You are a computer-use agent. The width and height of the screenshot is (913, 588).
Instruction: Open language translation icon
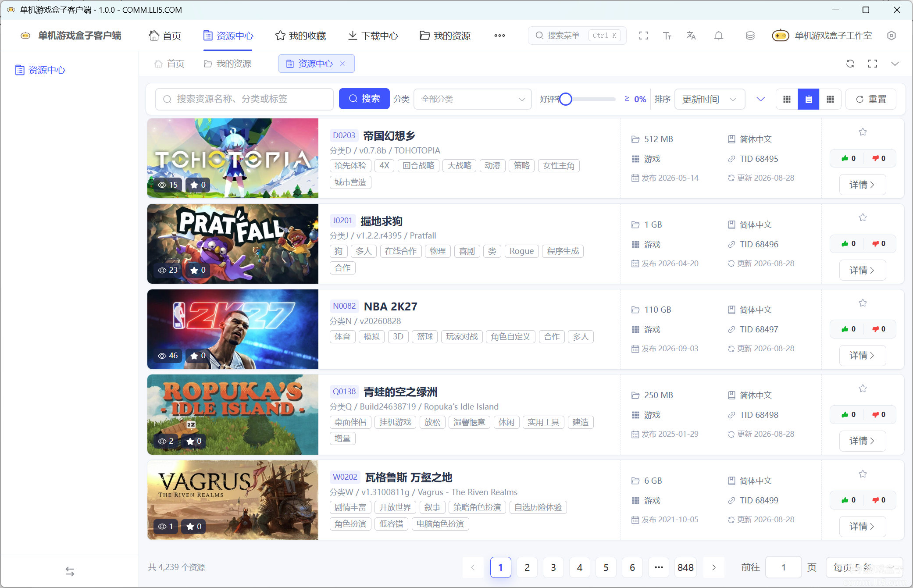pos(691,36)
